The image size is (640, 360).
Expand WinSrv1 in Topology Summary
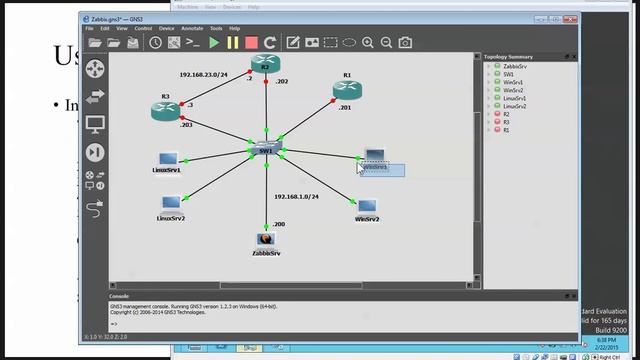point(489,82)
